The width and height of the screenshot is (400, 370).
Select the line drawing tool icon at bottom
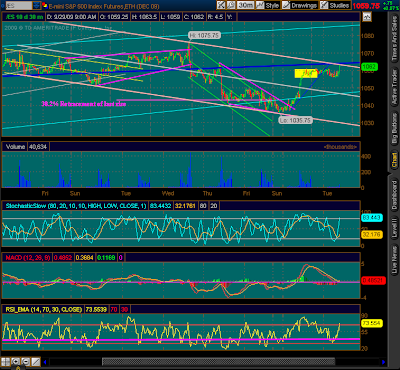[35, 361]
